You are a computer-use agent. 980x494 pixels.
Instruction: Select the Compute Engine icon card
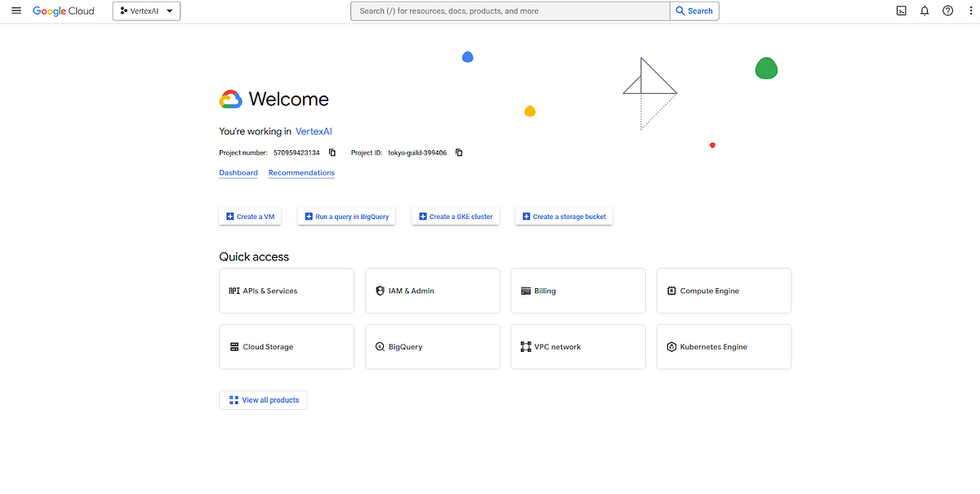(x=670, y=291)
